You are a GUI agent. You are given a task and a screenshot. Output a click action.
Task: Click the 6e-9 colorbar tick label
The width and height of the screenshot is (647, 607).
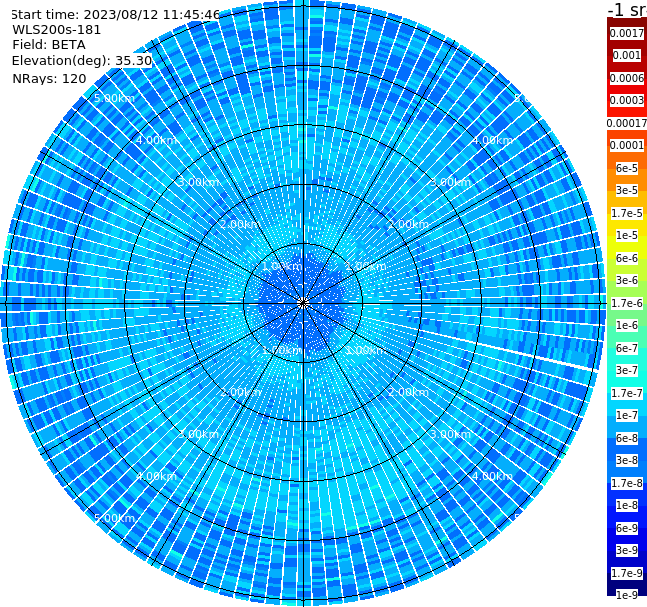click(x=627, y=528)
